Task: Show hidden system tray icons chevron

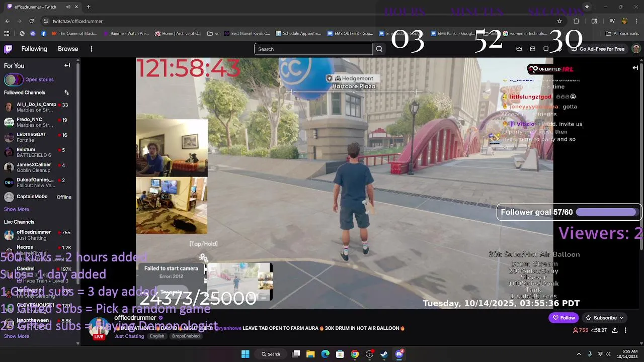Action: pos(579,354)
